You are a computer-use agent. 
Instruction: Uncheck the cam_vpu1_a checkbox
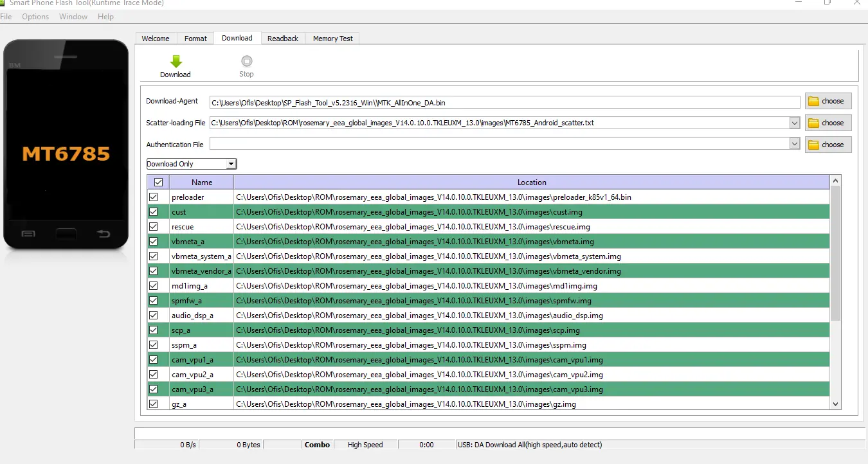pos(153,360)
